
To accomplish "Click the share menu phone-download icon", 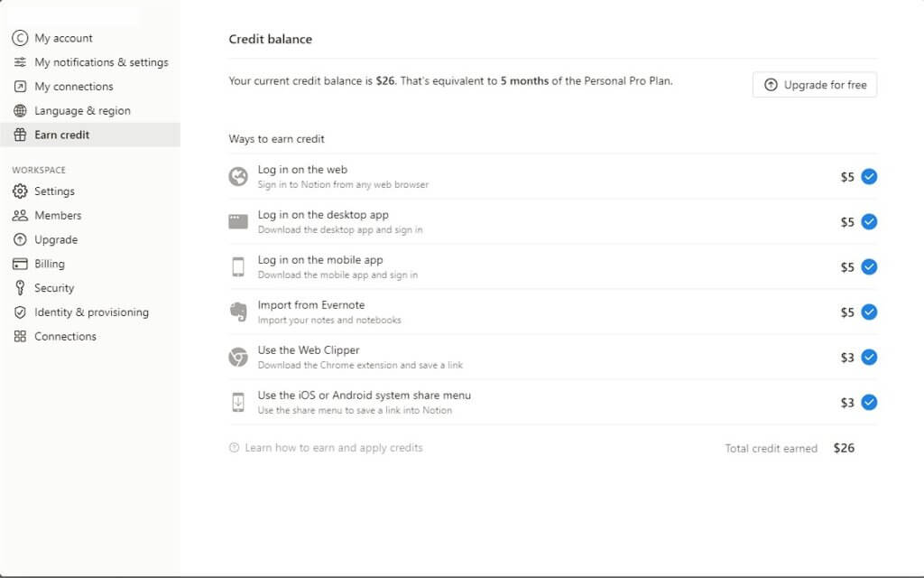I will pos(238,402).
